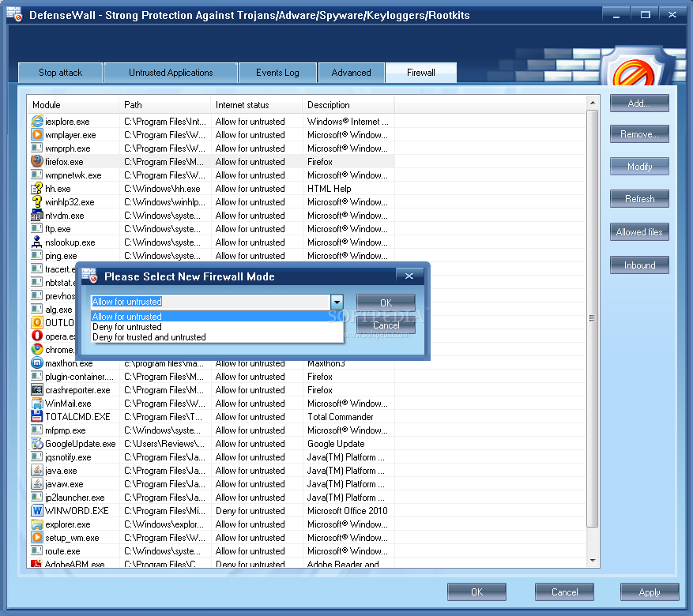The image size is (693, 616).
Task: Click the AdobeARM.exe Adobe icon
Action: click(x=37, y=564)
